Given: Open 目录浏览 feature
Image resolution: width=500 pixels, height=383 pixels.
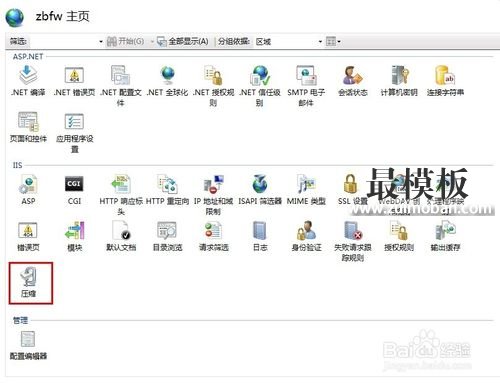Looking at the screenshot, I should pos(167,236).
